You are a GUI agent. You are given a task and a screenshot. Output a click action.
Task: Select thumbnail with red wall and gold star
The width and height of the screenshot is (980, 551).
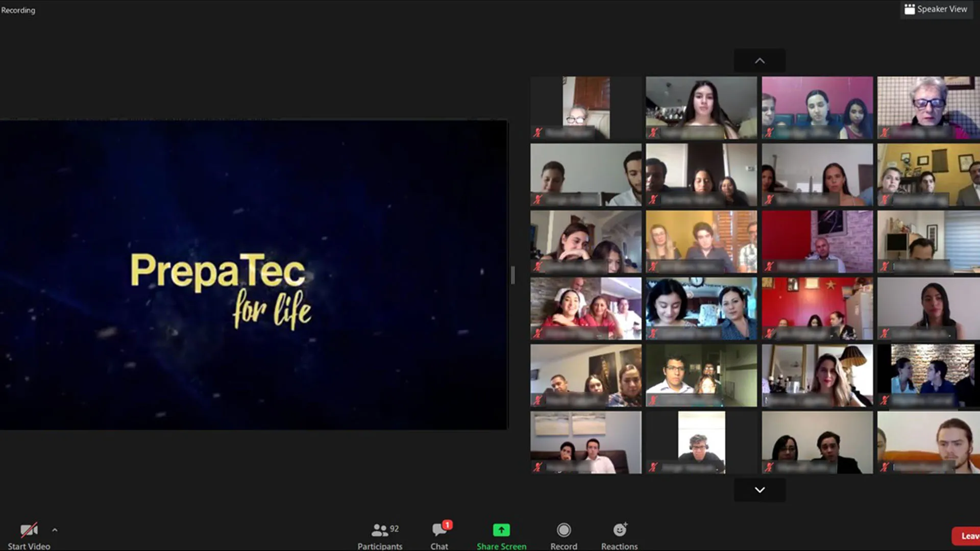coord(817,308)
